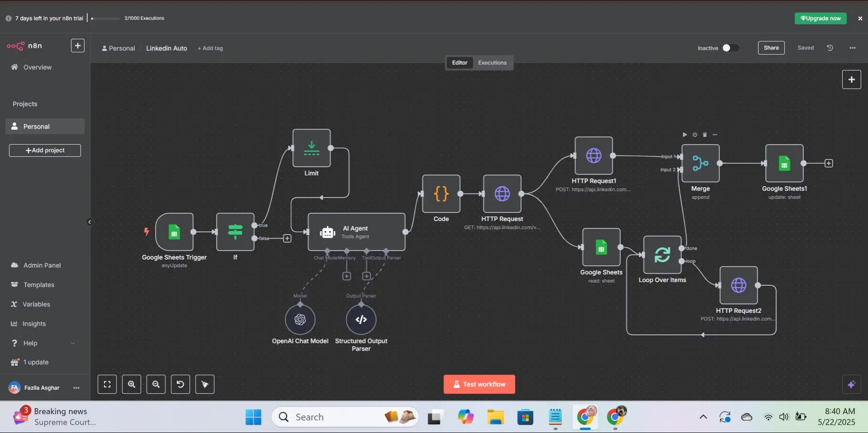The image size is (868, 433).
Task: Edit the Linkedin Auto workflow name
Action: pos(166,48)
